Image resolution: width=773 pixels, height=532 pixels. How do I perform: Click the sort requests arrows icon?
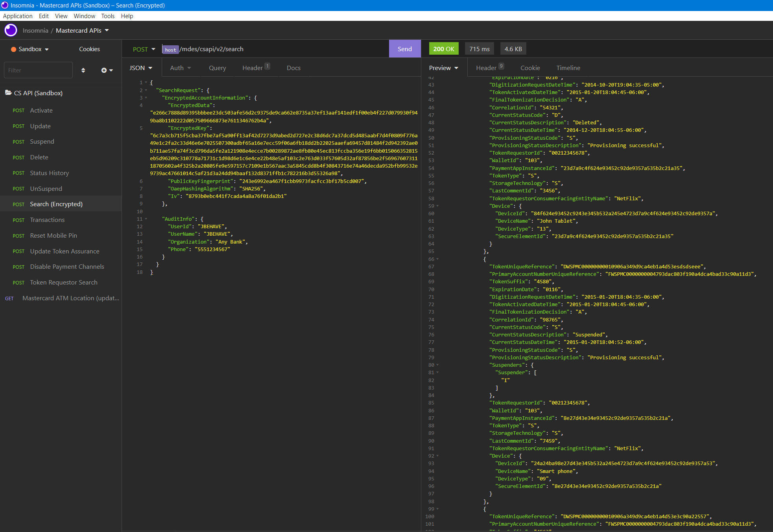point(83,70)
